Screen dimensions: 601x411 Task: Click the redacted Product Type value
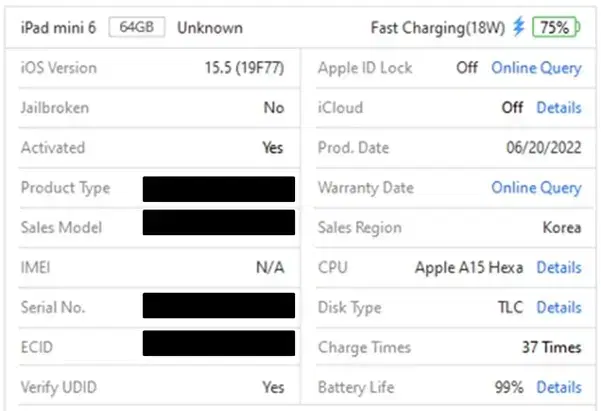[x=219, y=189]
